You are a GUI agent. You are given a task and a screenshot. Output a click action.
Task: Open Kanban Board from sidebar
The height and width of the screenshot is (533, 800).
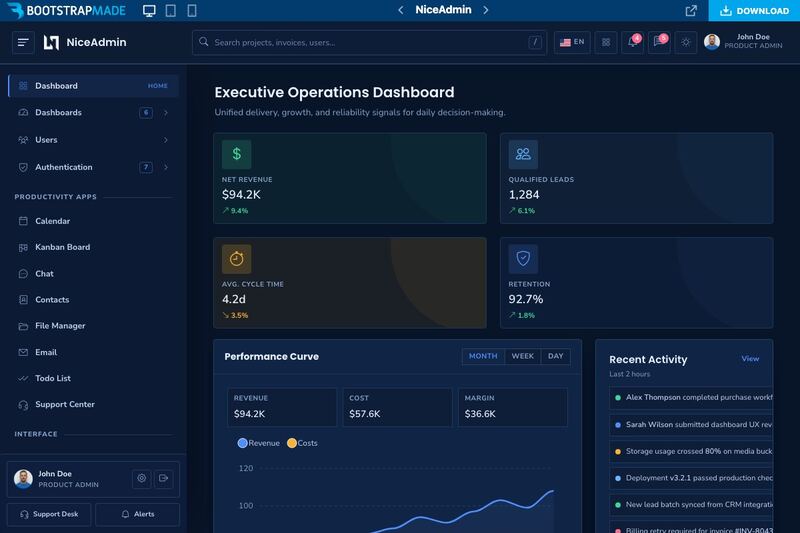(x=93, y=247)
